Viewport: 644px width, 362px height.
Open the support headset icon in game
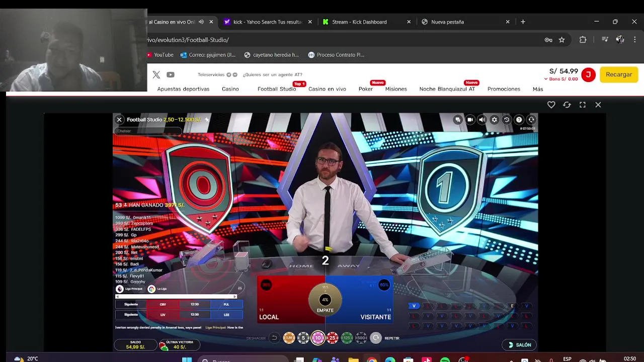coord(531,120)
